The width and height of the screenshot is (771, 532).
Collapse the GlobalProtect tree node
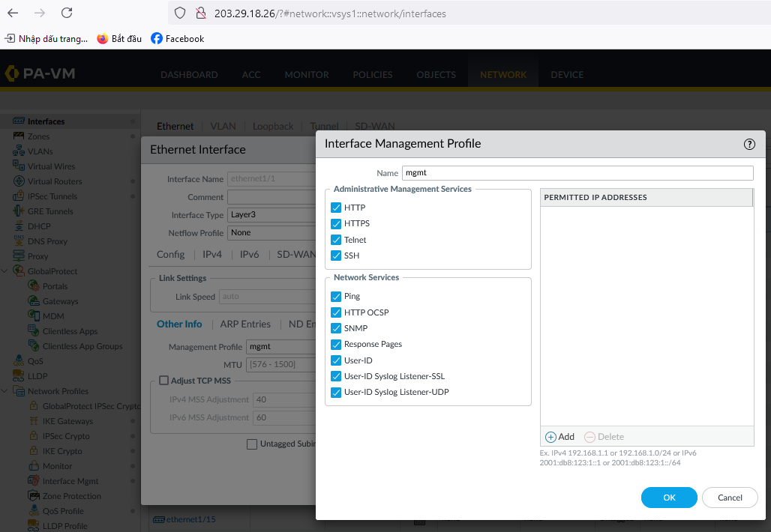6,271
